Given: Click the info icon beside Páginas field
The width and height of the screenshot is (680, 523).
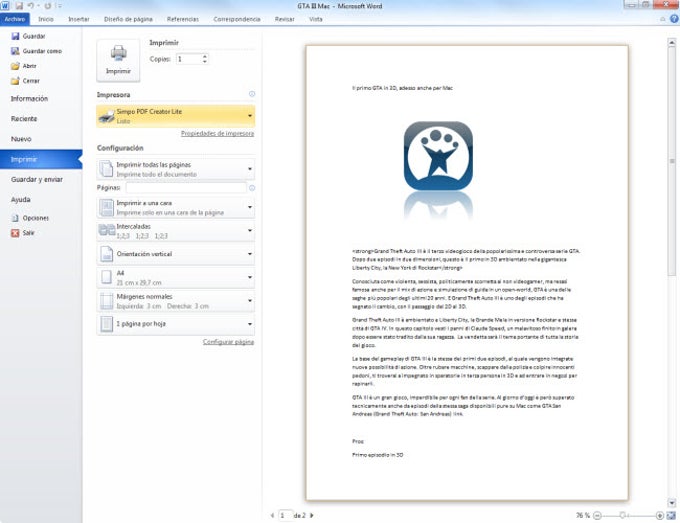Looking at the screenshot, I should (252, 188).
